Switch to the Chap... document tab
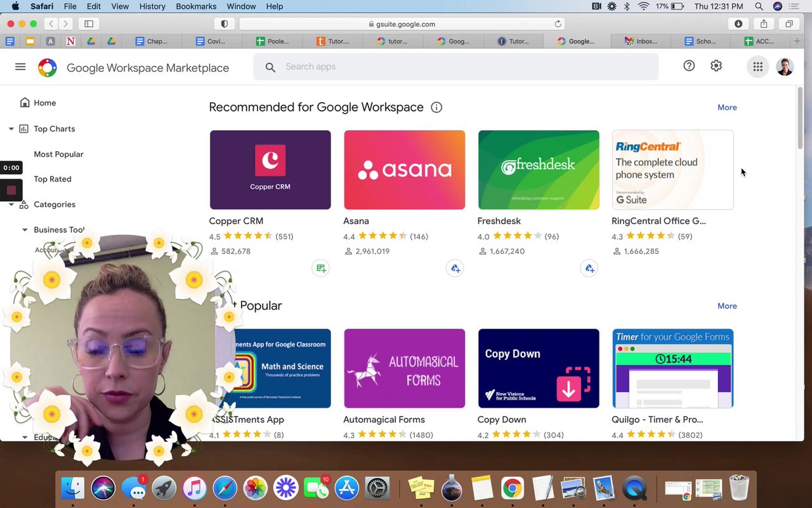The width and height of the screenshot is (812, 508). 151,41
